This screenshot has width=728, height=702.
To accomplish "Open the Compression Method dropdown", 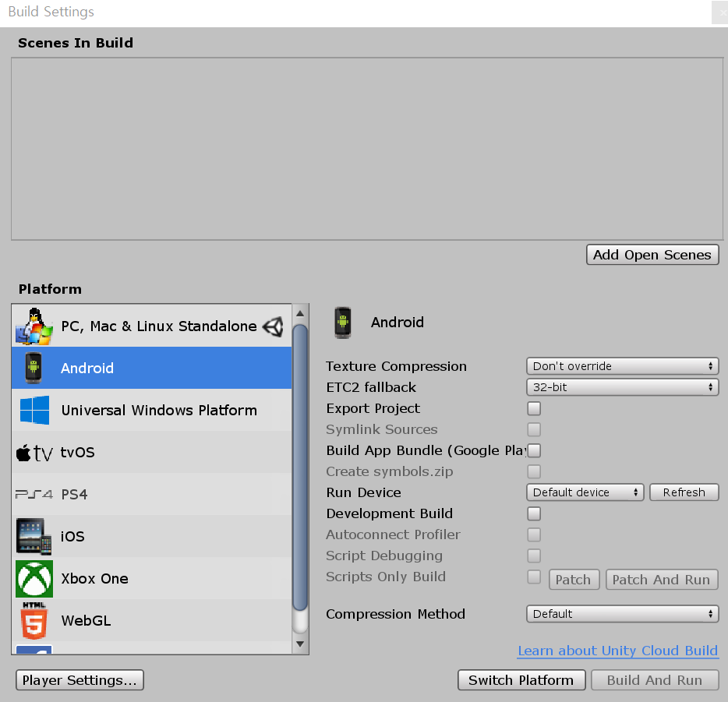I will pos(623,614).
